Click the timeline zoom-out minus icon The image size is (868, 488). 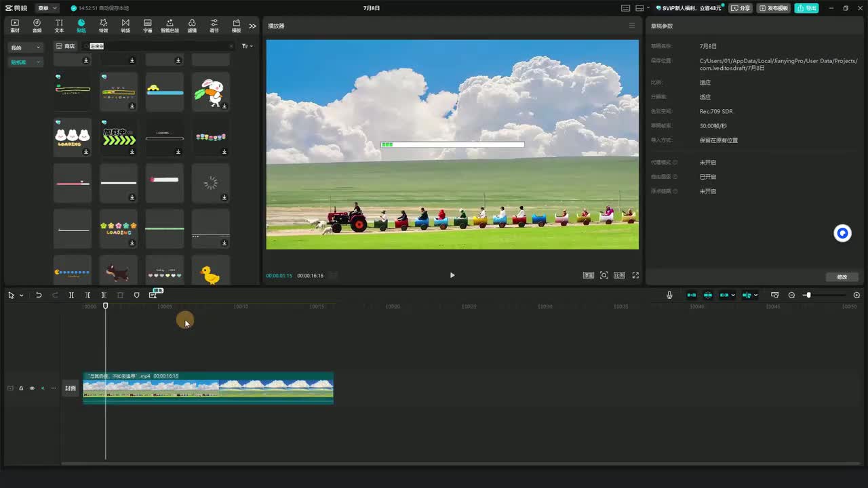(x=791, y=295)
